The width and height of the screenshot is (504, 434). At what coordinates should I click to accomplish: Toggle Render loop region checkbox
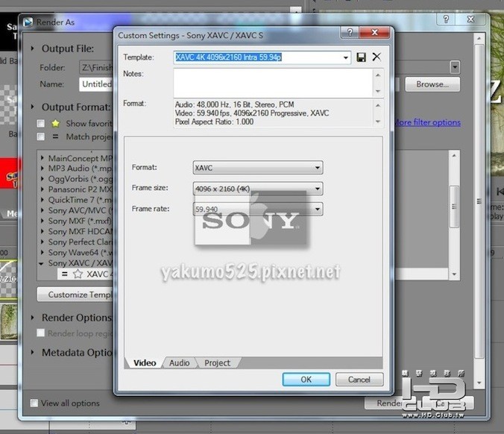pyautogui.click(x=40, y=333)
